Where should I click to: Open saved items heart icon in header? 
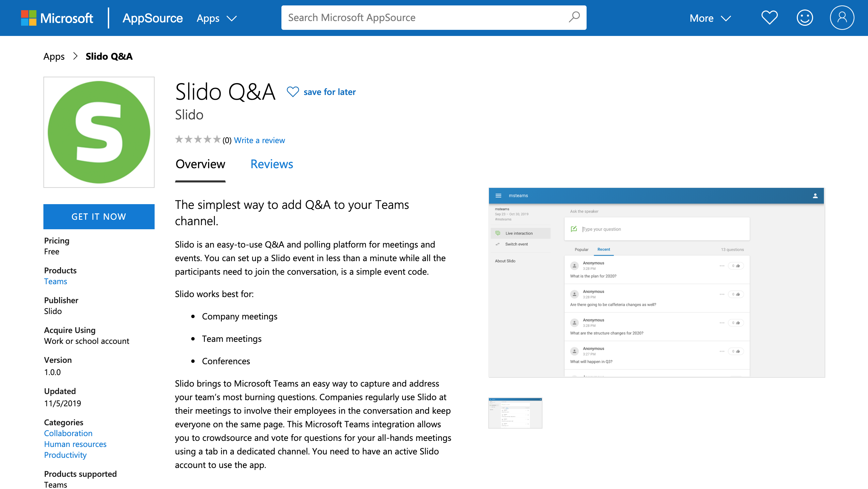point(769,18)
